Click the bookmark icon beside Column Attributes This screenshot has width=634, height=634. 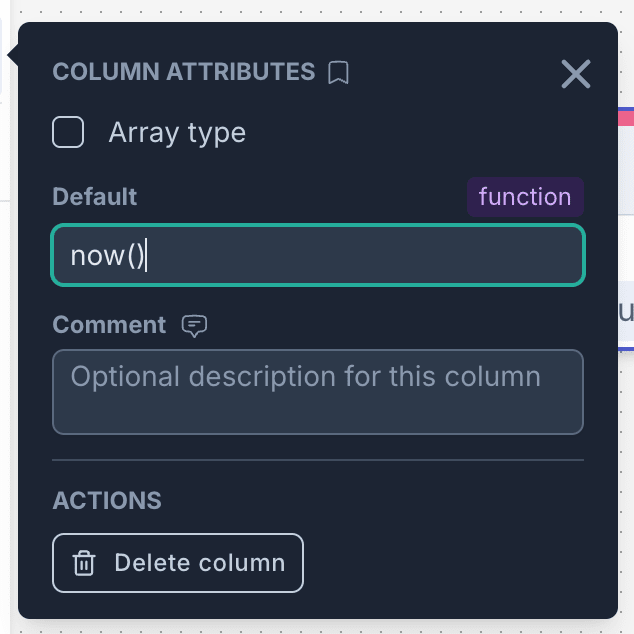[x=339, y=73]
